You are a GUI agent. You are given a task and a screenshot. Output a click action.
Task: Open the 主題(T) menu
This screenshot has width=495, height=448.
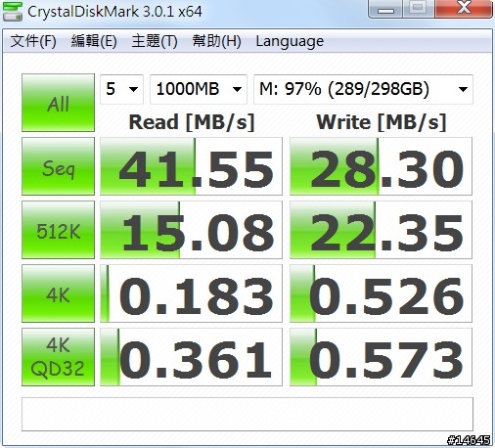[155, 41]
